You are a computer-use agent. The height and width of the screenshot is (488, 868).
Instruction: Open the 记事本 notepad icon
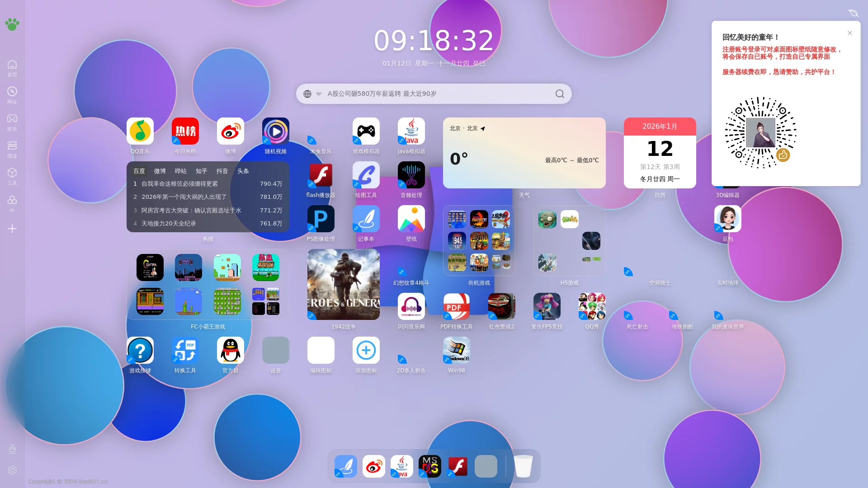pyautogui.click(x=366, y=219)
